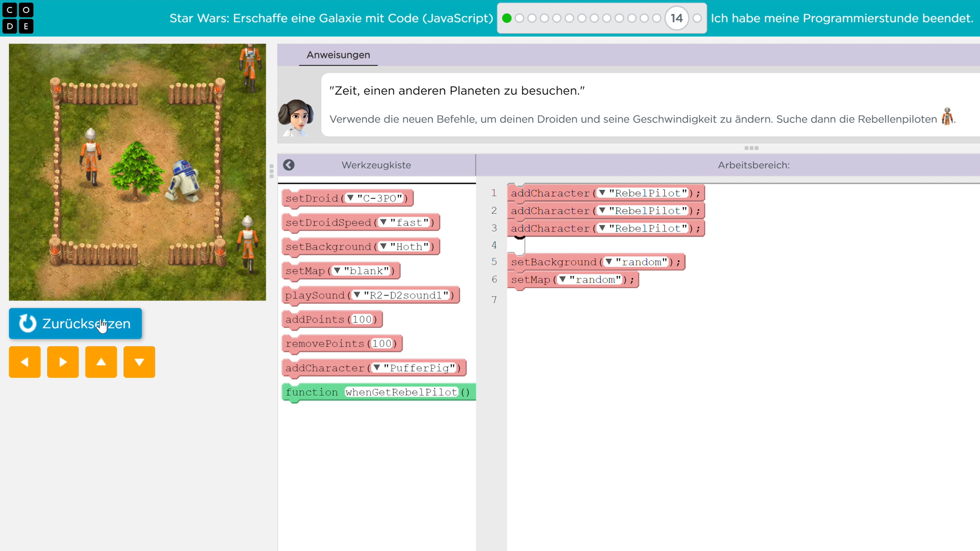Viewport: 980px width, 551px height.
Task: Click the instructions resize handle dots
Action: (x=751, y=148)
